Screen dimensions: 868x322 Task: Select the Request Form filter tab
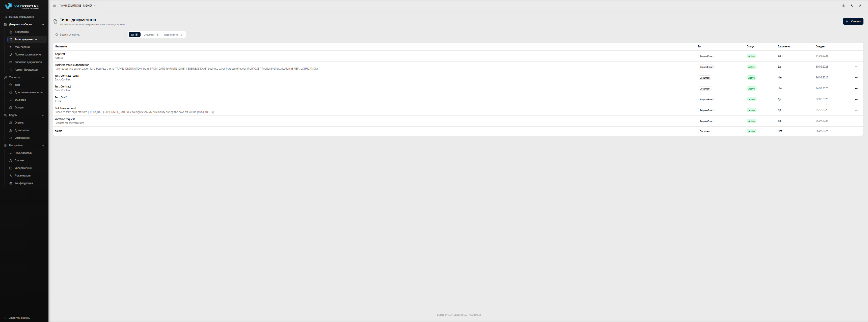(173, 35)
